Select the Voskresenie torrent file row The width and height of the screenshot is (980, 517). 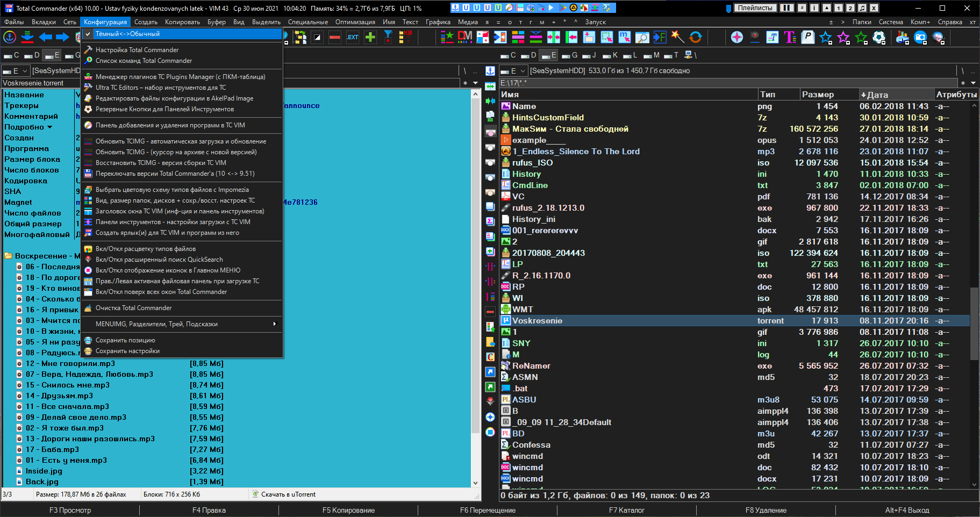click(734, 321)
